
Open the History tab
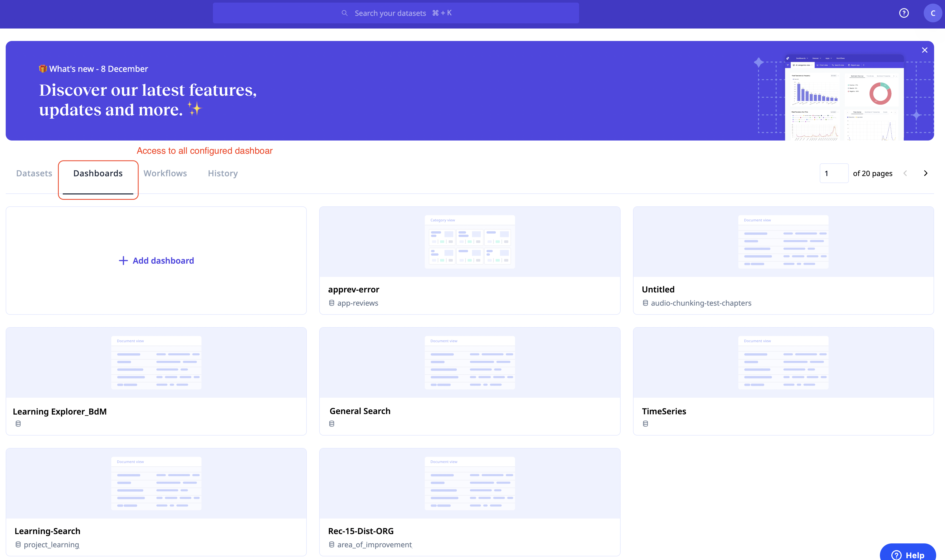[x=223, y=173]
